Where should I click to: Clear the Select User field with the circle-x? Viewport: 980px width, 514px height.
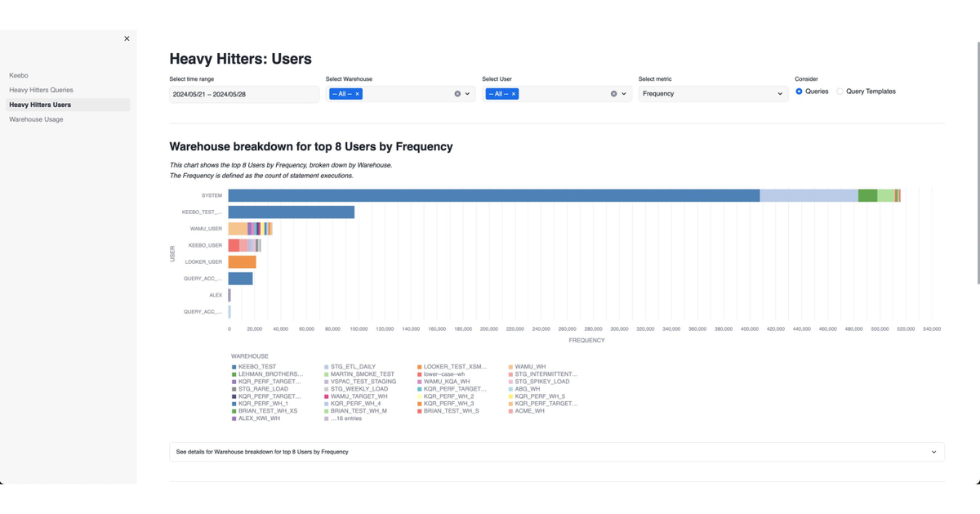click(x=613, y=94)
